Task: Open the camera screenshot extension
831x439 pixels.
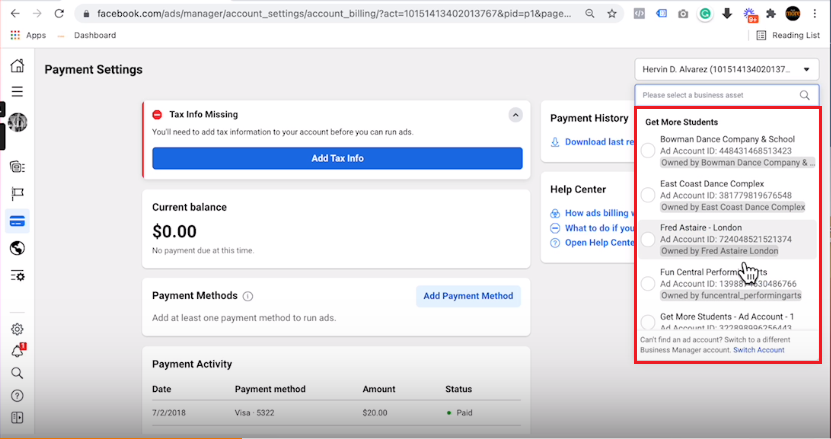Action: coord(683,14)
